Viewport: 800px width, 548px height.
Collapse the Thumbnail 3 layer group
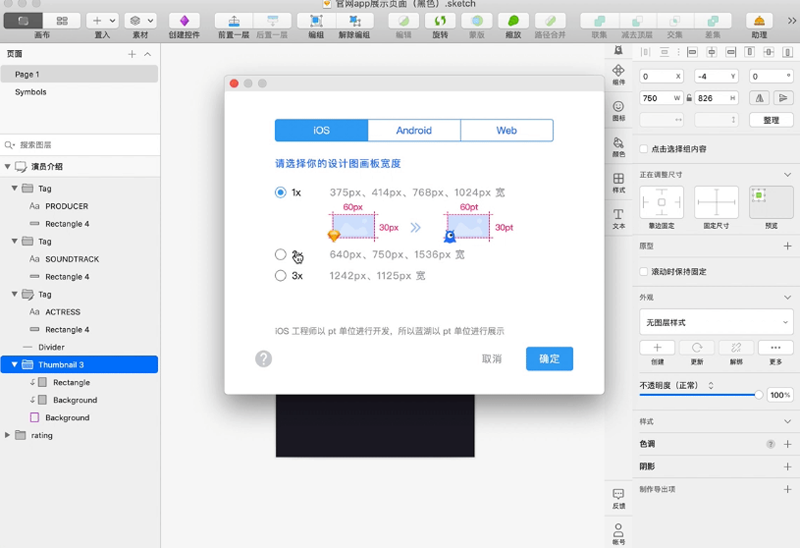[15, 365]
